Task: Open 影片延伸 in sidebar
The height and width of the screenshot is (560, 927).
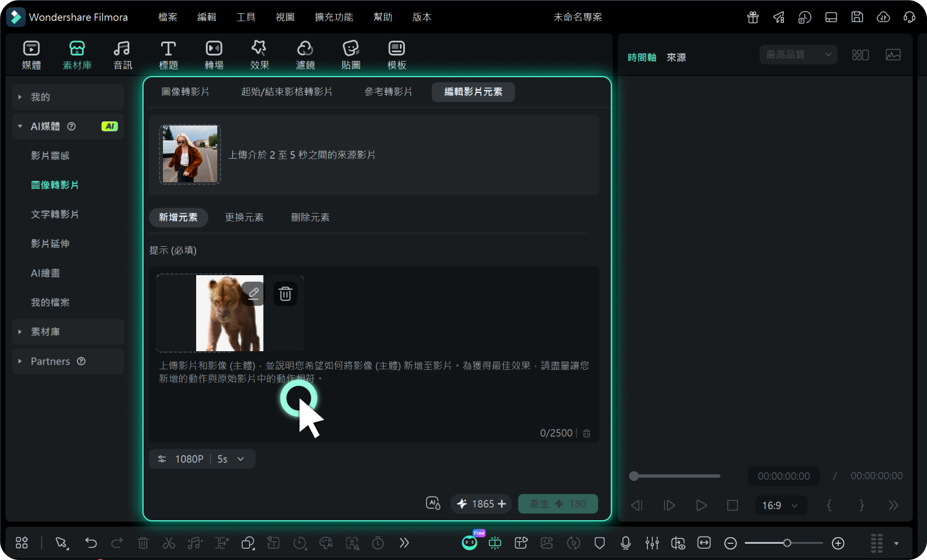Action: coord(50,244)
